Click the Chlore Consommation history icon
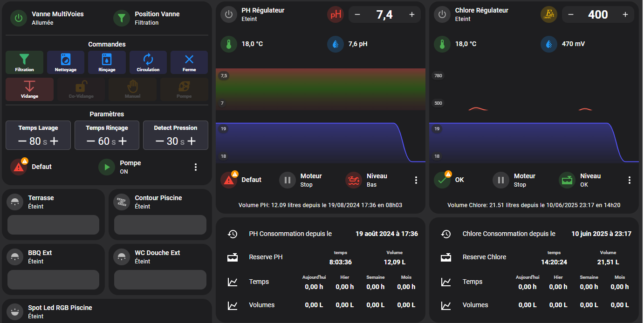 pos(446,234)
